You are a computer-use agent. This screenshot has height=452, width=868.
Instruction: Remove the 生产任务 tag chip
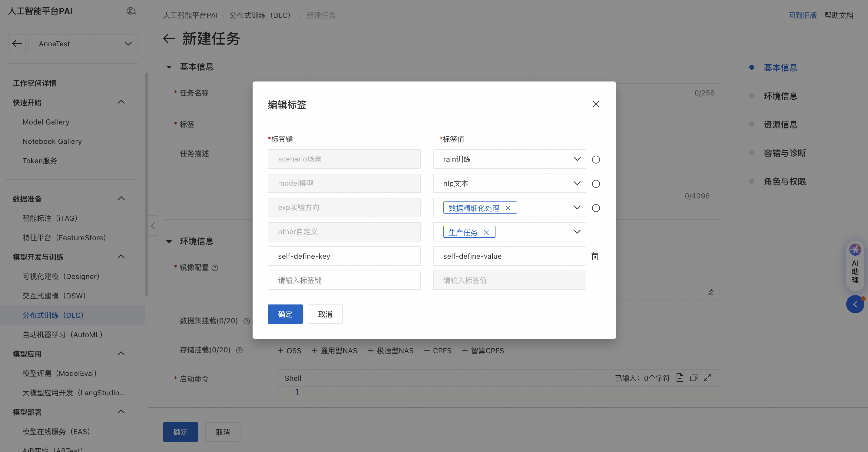[x=486, y=233]
